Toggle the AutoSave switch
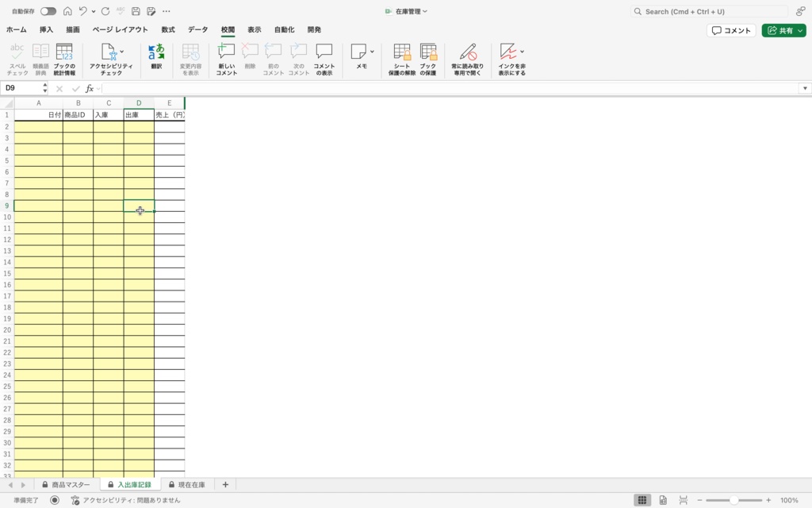 click(x=48, y=11)
